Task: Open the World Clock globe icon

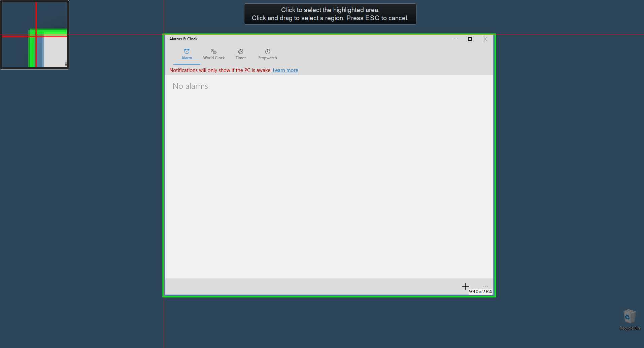Action: (213, 51)
